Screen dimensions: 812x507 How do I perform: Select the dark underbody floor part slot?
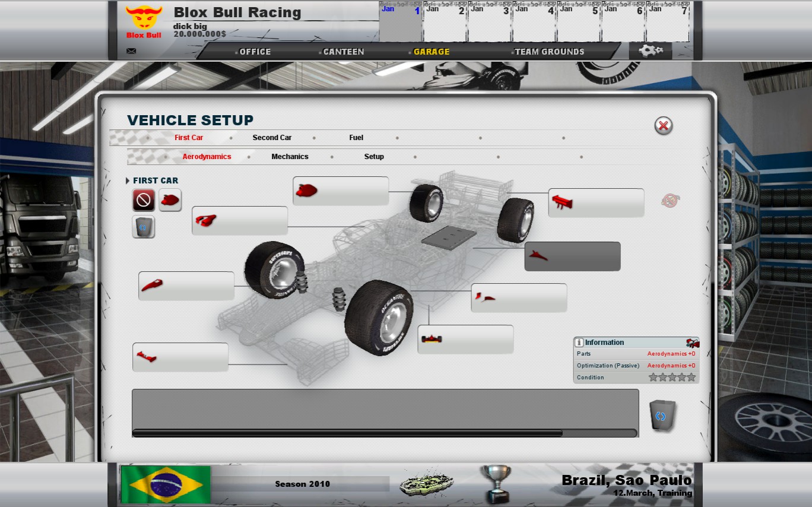pos(572,256)
